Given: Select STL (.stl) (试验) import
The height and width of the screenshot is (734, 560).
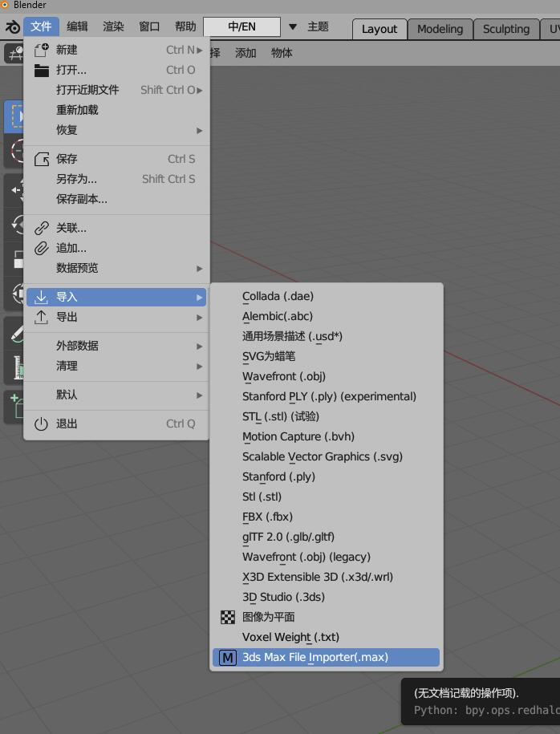Looking at the screenshot, I should pyautogui.click(x=326, y=416).
